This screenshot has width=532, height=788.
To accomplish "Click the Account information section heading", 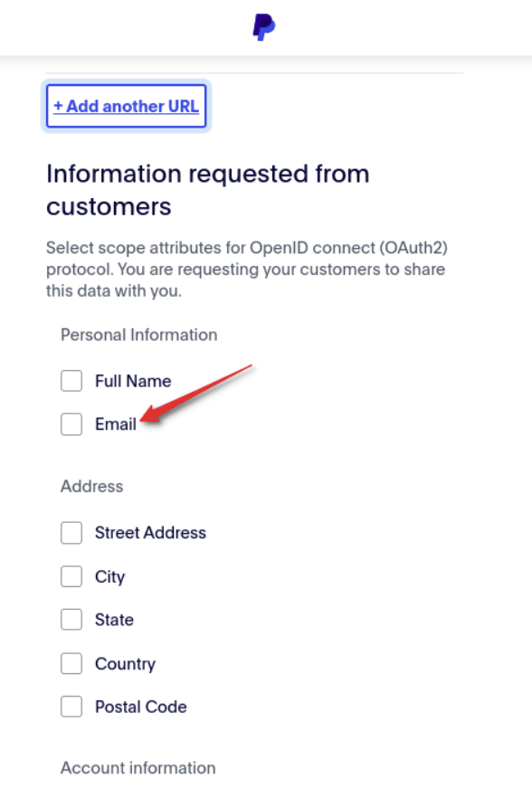I will coord(138,768).
